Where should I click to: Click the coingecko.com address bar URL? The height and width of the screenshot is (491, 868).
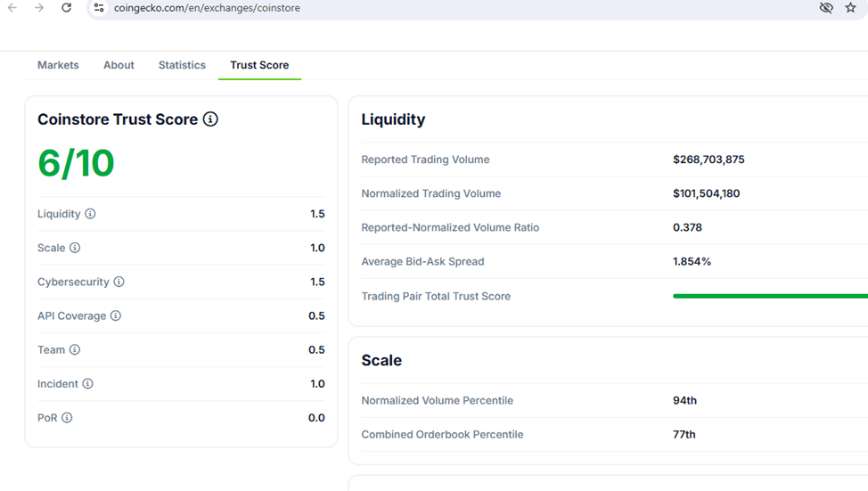207,8
